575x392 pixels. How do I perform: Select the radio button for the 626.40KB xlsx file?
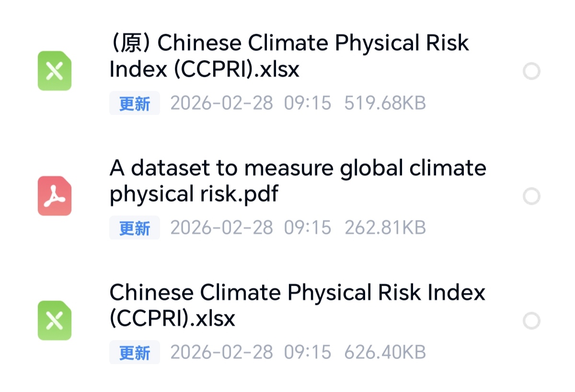(x=531, y=321)
